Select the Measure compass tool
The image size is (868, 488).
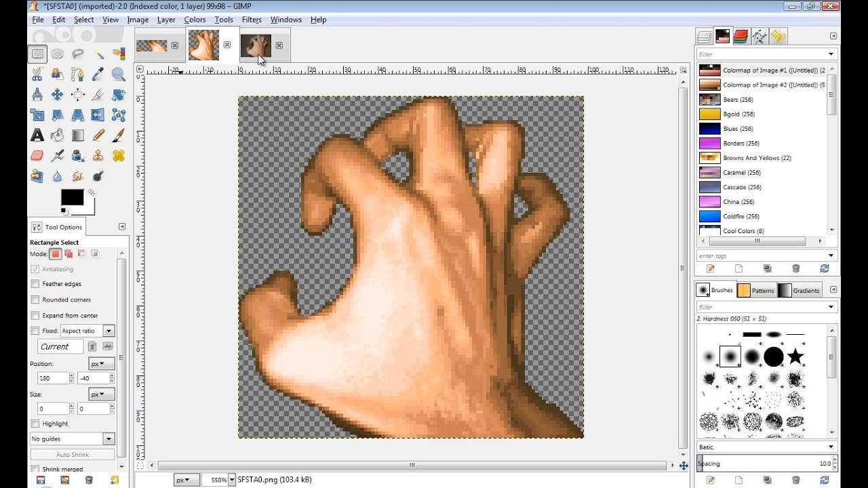[x=37, y=95]
